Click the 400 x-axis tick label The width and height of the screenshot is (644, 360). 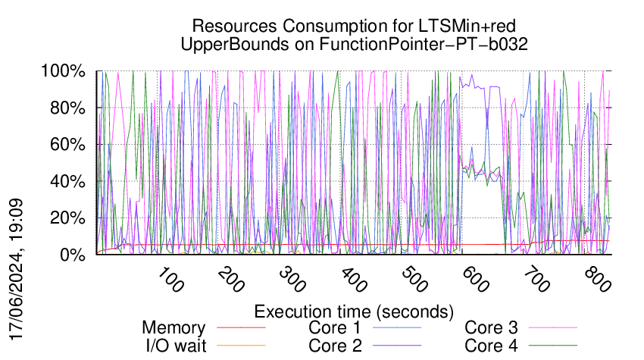click(354, 280)
